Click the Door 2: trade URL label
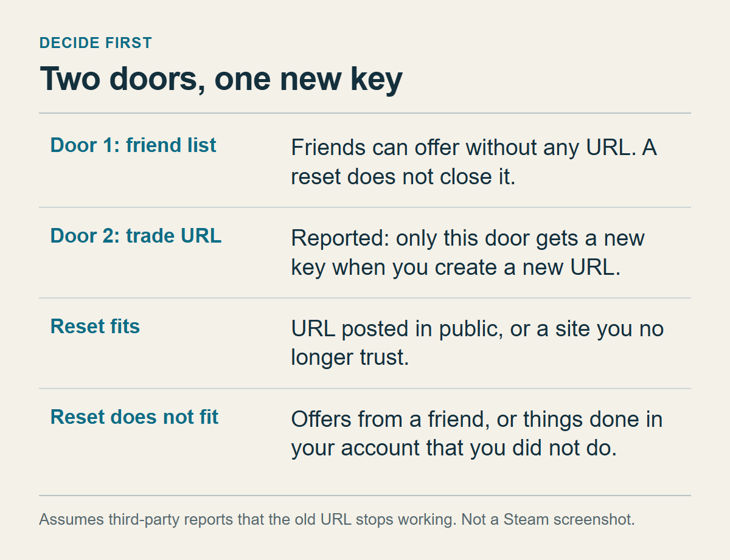 click(136, 236)
